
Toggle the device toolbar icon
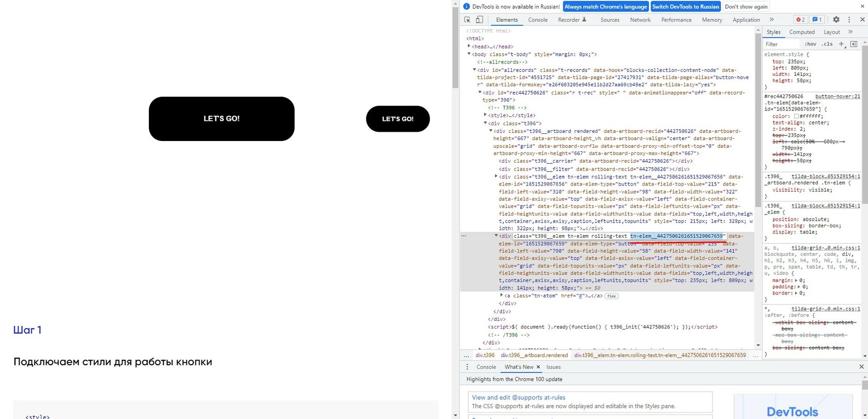click(479, 20)
